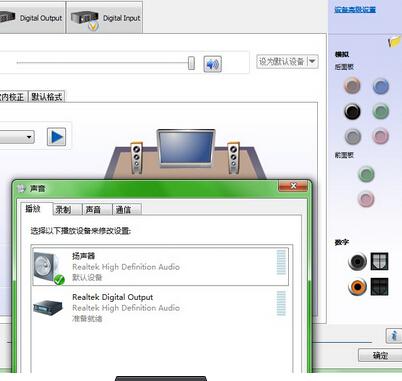Click the Digital Output volume level meter
Viewport: 402px width, 381px height.
[x=281, y=303]
